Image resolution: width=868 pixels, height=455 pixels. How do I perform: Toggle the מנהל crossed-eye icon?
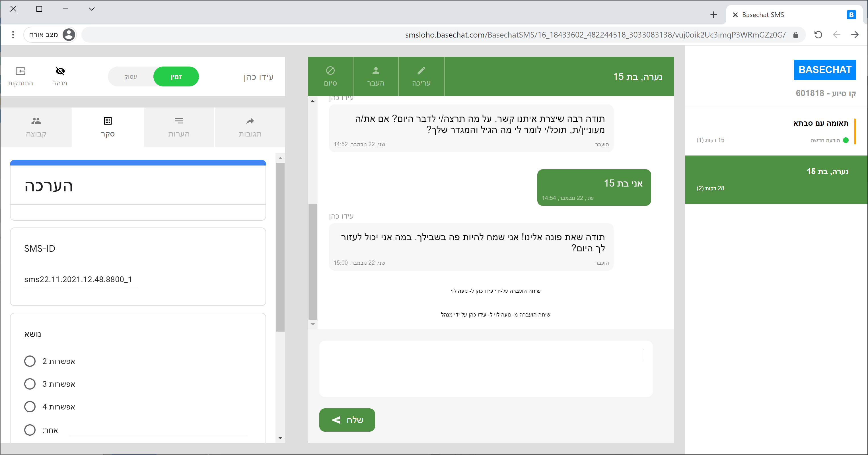click(60, 71)
